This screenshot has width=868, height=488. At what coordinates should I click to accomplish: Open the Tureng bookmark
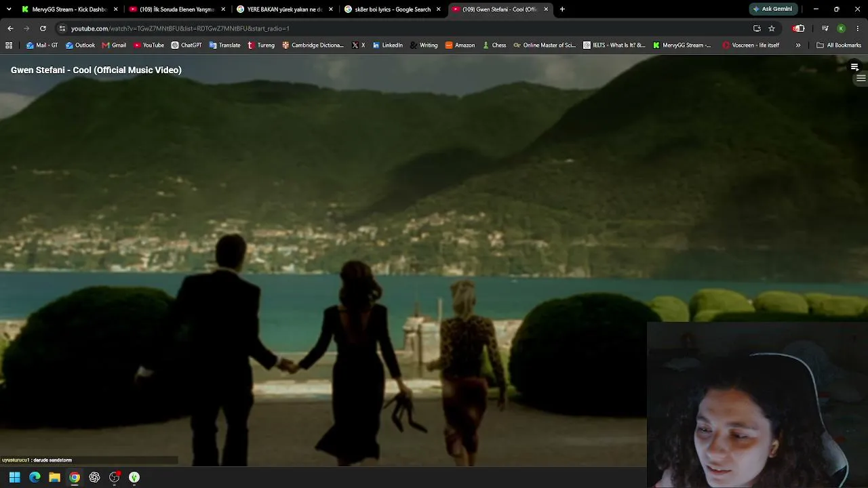tap(261, 45)
